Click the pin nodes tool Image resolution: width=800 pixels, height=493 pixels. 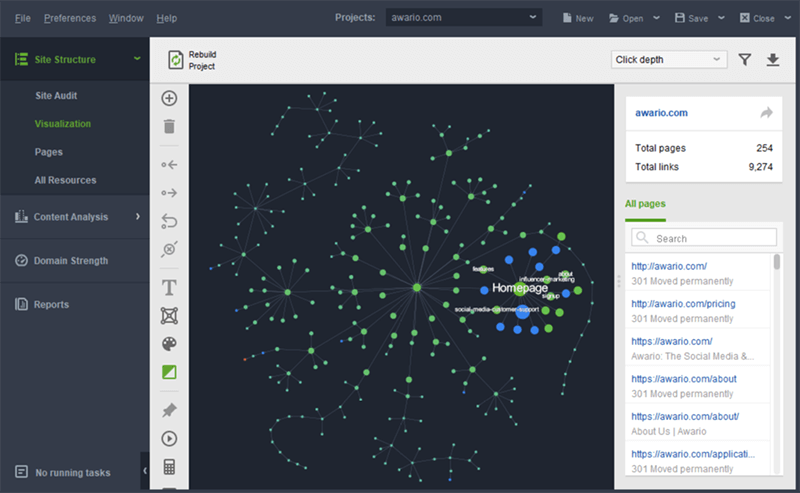pos(169,410)
